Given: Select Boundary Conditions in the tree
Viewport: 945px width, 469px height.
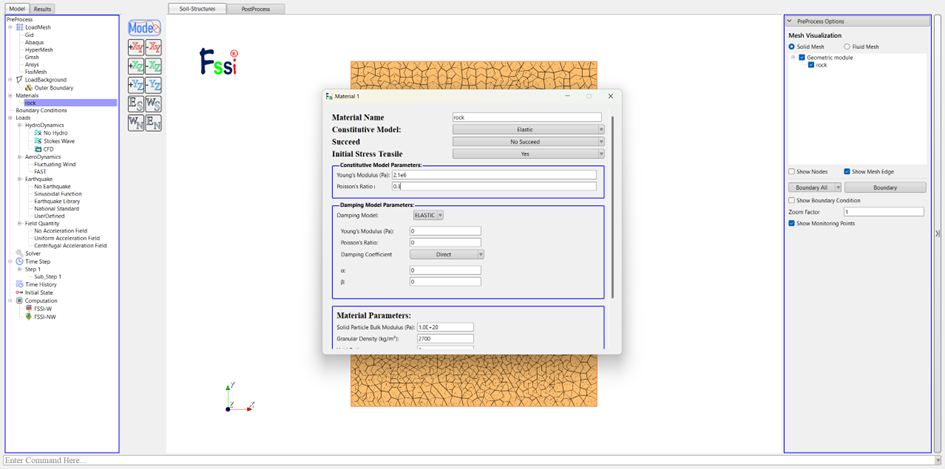Looking at the screenshot, I should click(x=42, y=110).
